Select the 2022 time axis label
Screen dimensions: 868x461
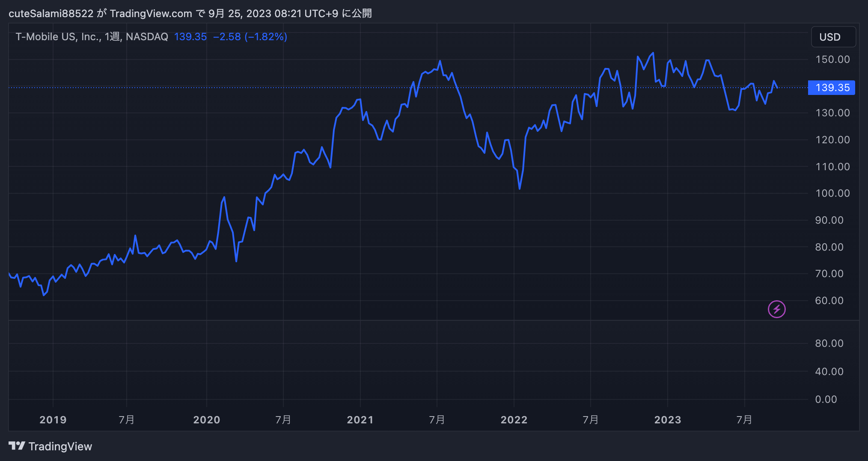click(514, 420)
